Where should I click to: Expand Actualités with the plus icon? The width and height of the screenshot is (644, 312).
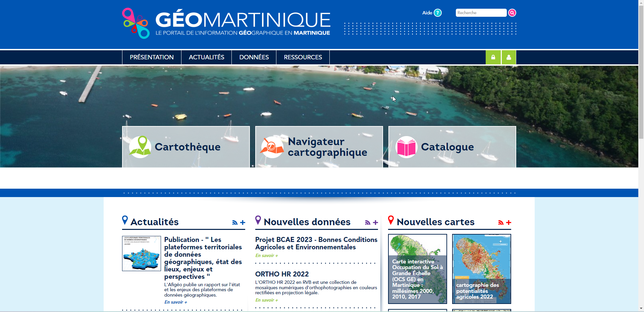[243, 223]
